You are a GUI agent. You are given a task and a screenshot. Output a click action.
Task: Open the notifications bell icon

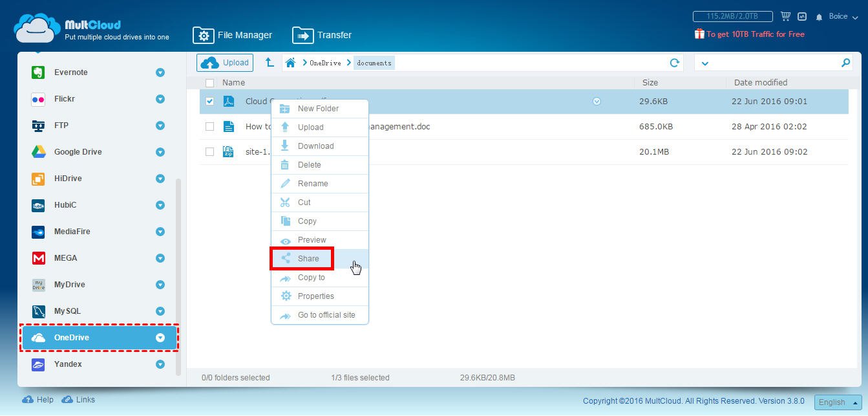tap(820, 17)
